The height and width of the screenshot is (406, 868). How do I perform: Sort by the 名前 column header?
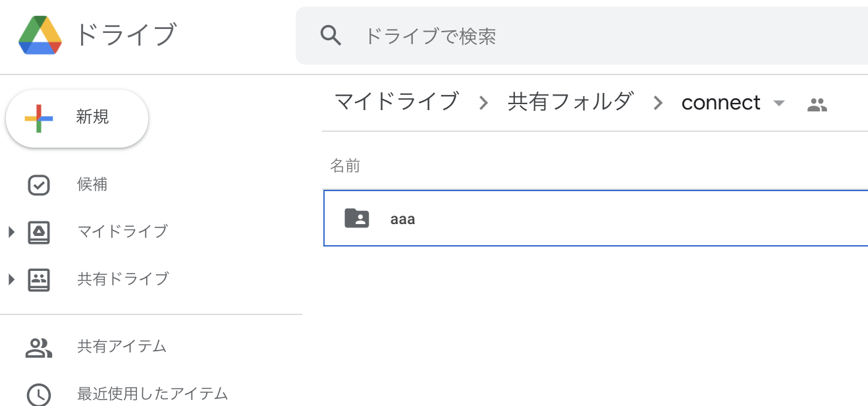(x=345, y=166)
